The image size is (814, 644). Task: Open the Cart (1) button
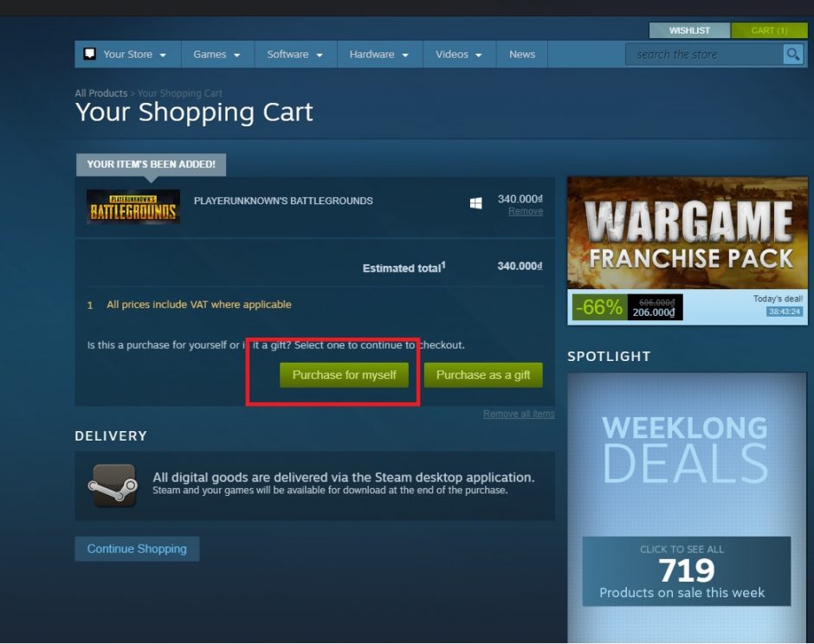click(x=769, y=30)
